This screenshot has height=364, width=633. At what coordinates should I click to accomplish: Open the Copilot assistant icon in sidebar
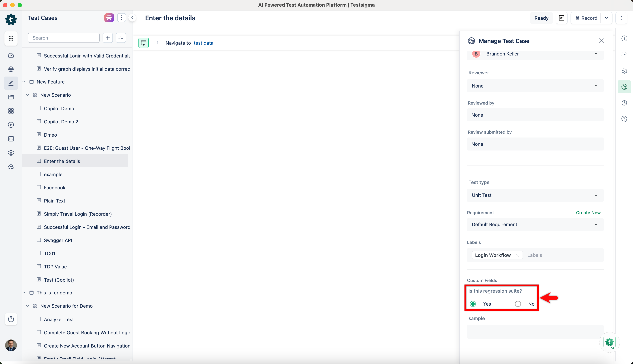pos(11,69)
